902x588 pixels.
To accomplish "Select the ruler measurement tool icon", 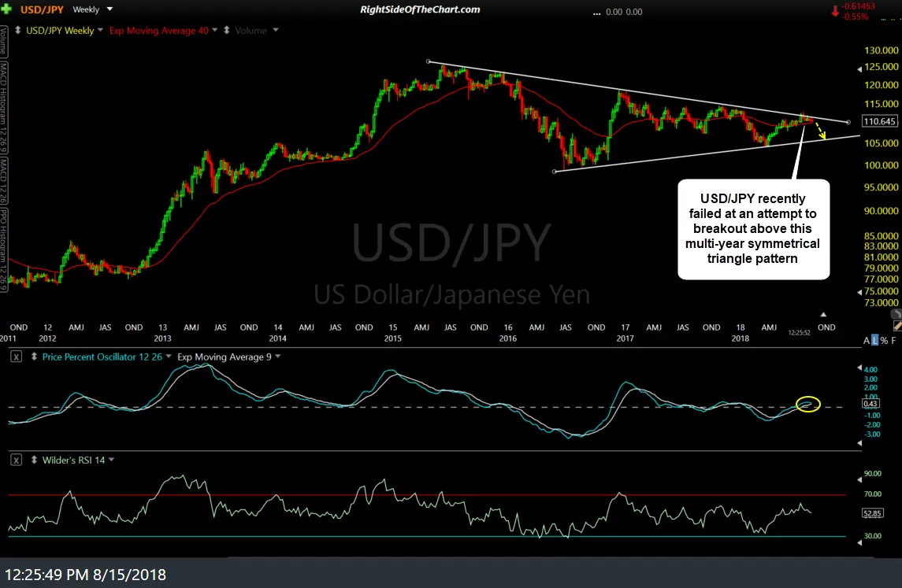I will pyautogui.click(x=897, y=326).
